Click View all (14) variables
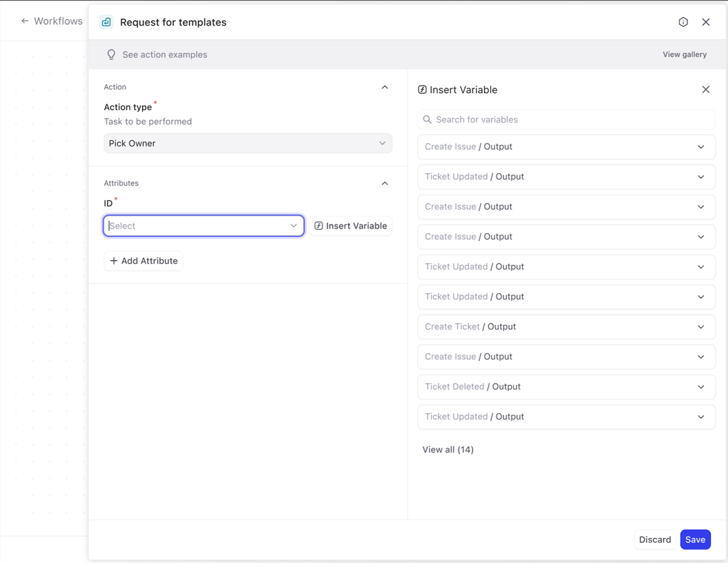Viewport: 728px width, 563px height. (x=448, y=450)
